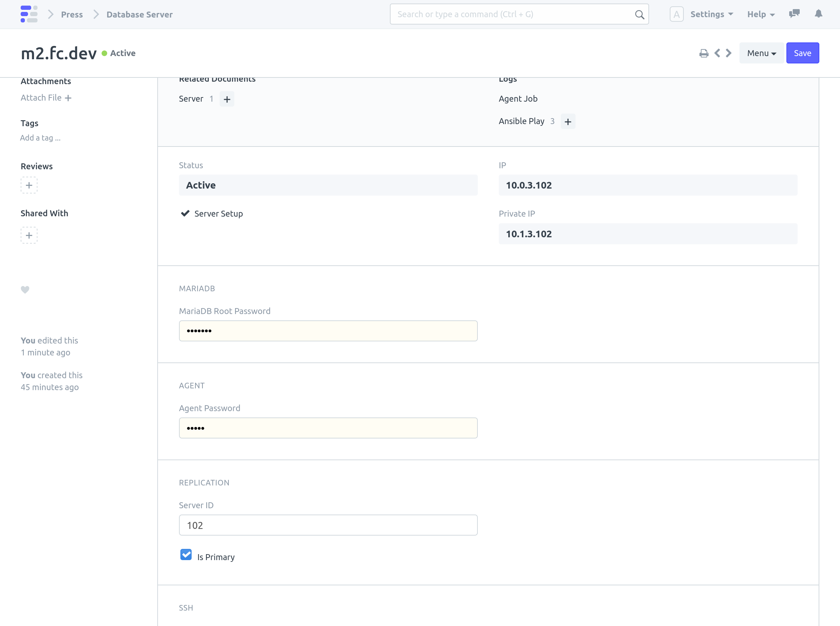Expand the Settings dropdown
This screenshot has width=840, height=626.
coord(711,14)
